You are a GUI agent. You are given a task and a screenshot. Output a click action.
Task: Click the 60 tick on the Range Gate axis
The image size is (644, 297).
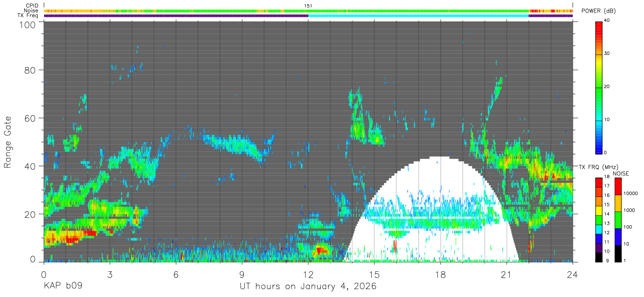(30, 118)
